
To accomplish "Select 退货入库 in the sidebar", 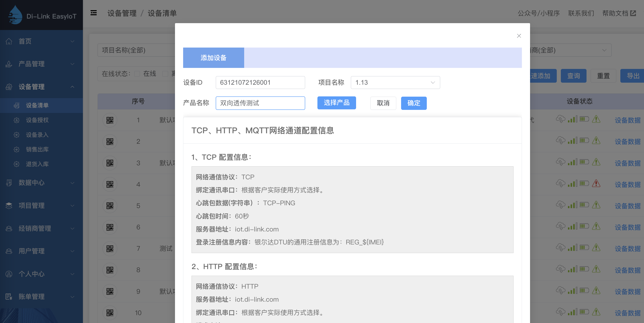I will pos(41,164).
